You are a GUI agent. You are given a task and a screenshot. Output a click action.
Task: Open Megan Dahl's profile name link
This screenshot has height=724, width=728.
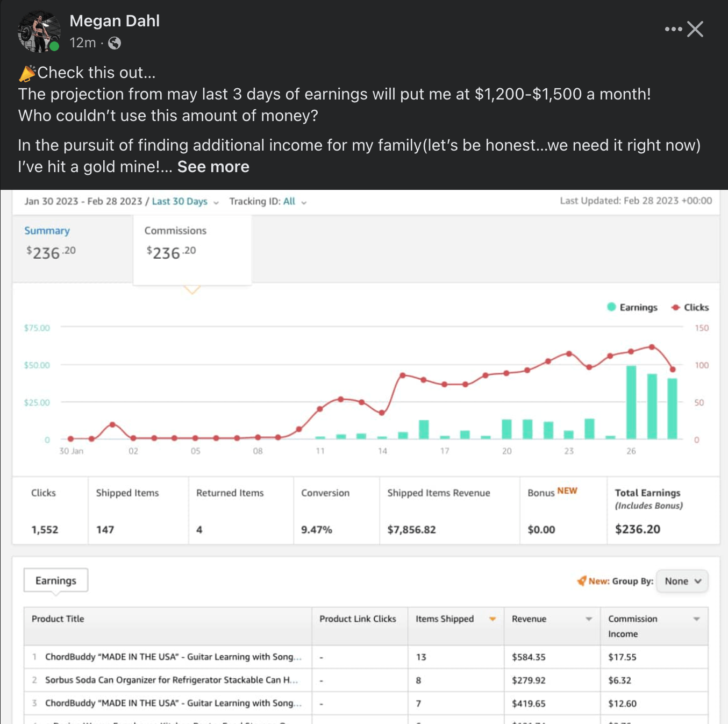tap(115, 21)
